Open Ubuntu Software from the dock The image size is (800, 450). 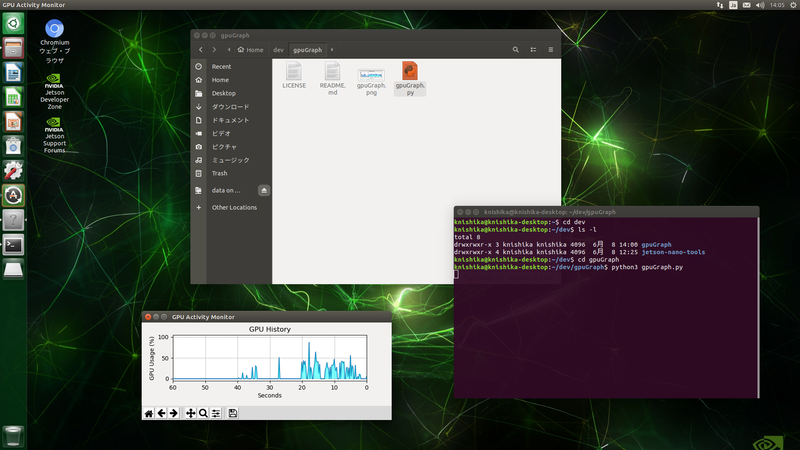pyautogui.click(x=13, y=146)
